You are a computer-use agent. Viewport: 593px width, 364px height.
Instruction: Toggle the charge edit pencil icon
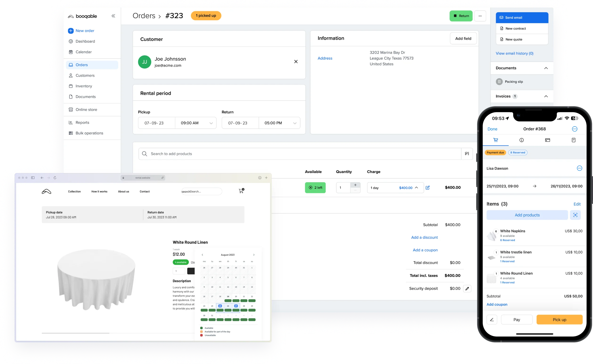(427, 187)
